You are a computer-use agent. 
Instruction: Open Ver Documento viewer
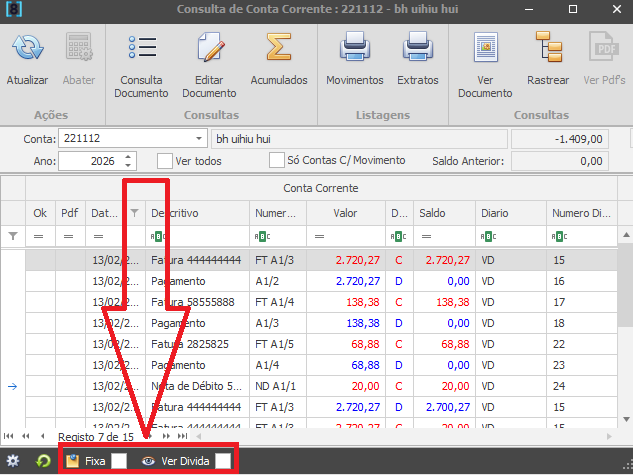pos(485,48)
